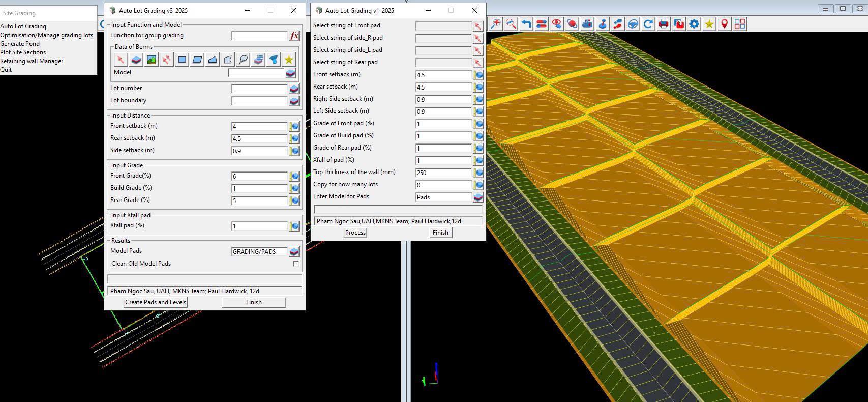Open Auto Lot Grading menu item
The height and width of the screenshot is (402, 868).
[23, 26]
